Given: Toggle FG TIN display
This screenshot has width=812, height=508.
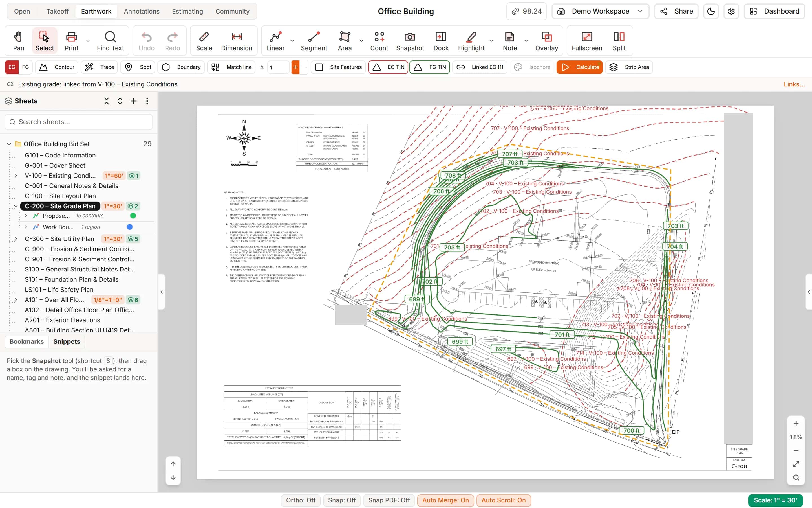Looking at the screenshot, I should pos(429,67).
